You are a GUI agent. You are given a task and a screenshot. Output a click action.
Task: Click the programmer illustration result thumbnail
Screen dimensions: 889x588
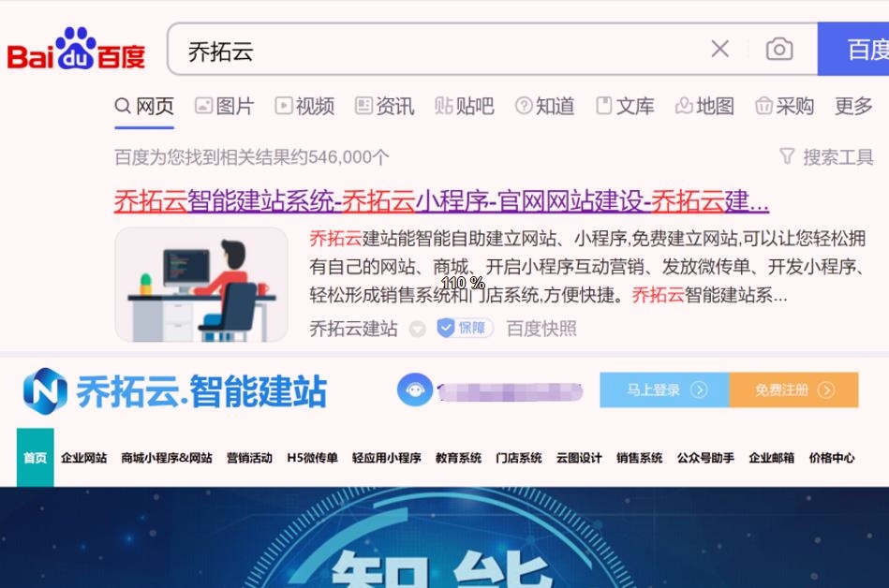tap(201, 285)
